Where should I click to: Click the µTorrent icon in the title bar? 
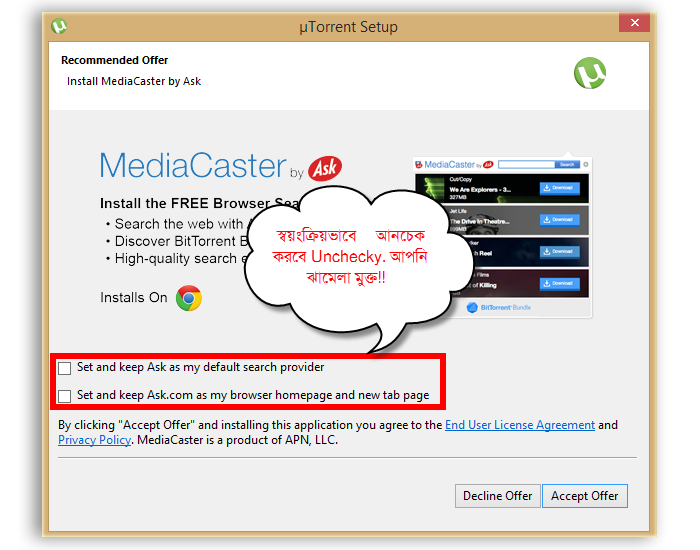point(59,26)
